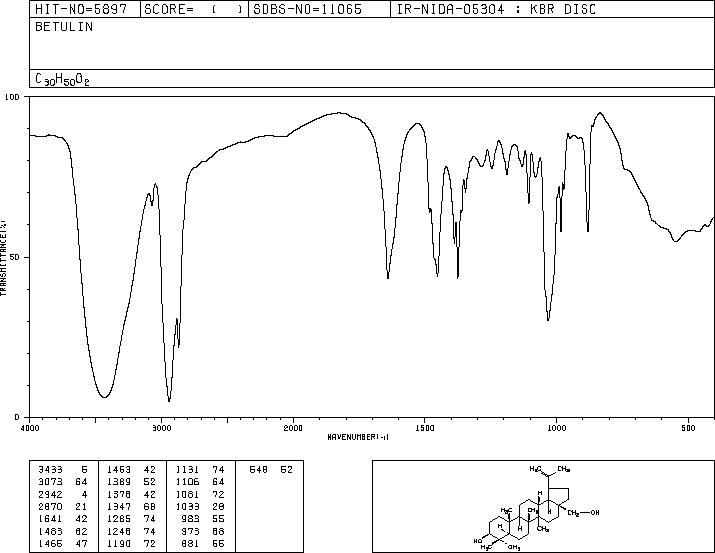Click the 1000 tick label on wavenumber axis
The width and height of the screenshot is (715, 553).
tap(557, 428)
